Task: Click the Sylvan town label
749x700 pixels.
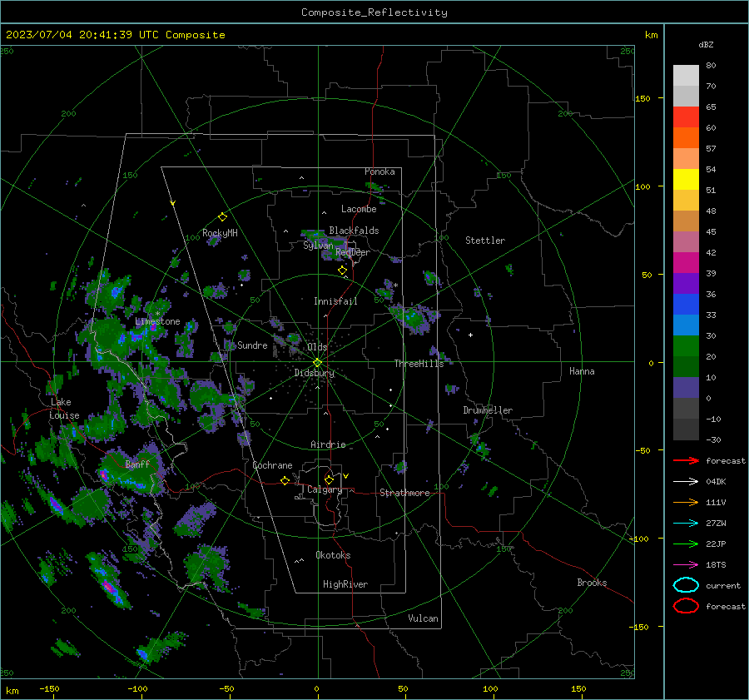Action: (x=318, y=246)
